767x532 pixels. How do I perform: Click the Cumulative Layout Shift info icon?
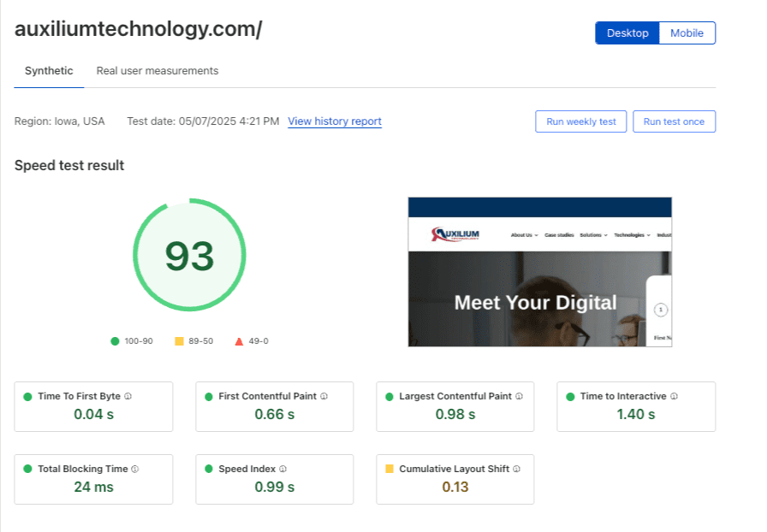(x=515, y=470)
